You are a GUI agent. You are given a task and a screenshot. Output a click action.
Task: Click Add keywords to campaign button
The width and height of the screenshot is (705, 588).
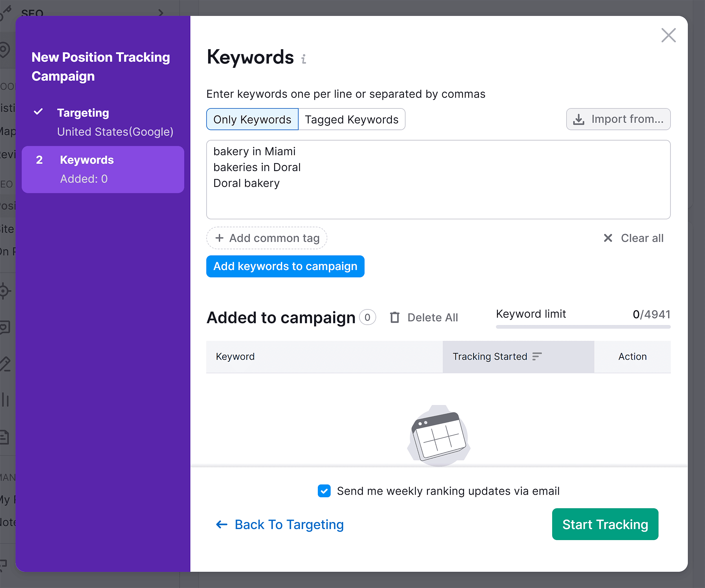point(285,266)
